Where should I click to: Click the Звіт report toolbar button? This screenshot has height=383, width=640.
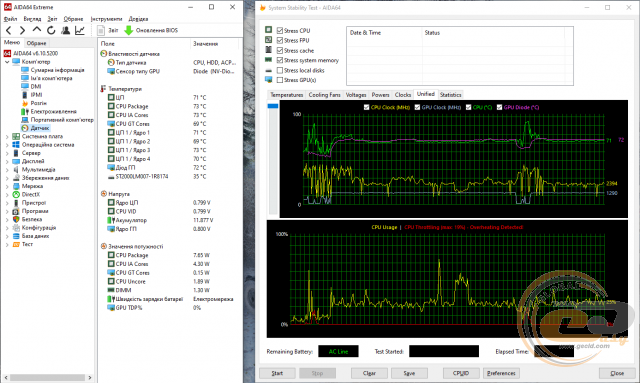108,30
